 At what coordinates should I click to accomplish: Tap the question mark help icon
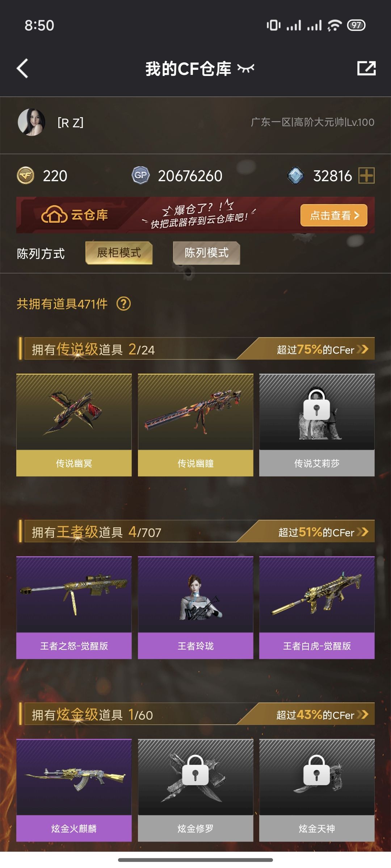[123, 304]
